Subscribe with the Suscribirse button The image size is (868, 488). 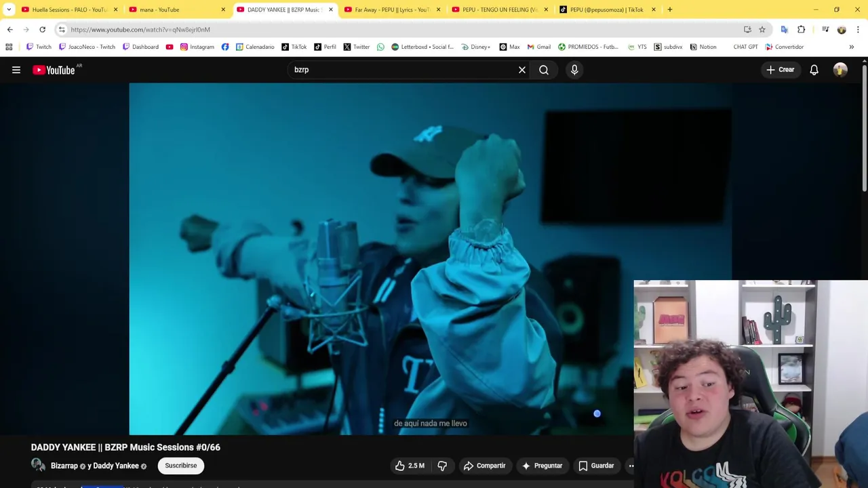(x=181, y=466)
